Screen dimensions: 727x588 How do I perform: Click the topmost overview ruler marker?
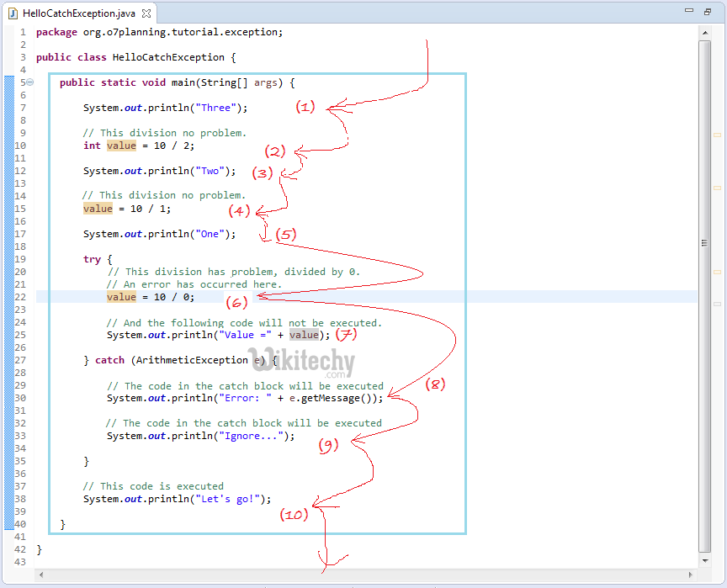coord(718,135)
